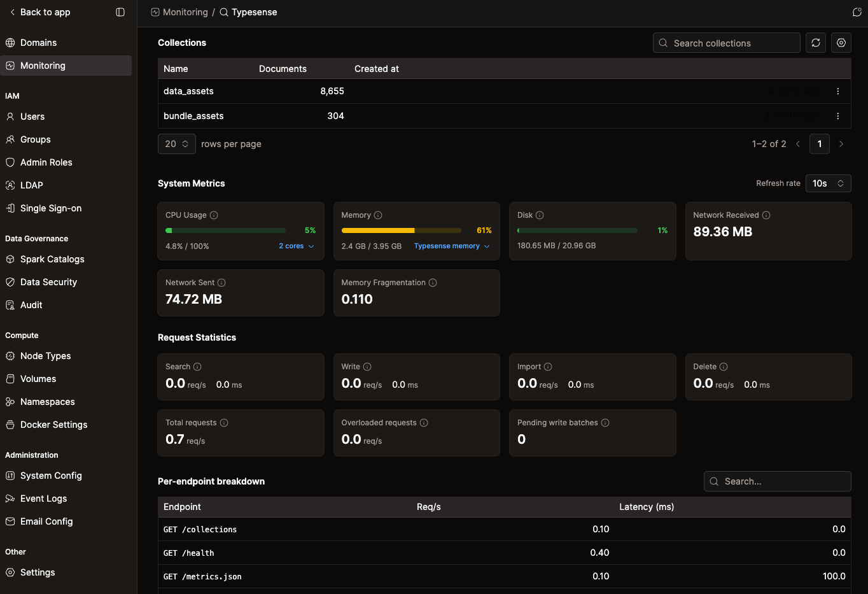This screenshot has height=594, width=868.
Task: Click Write statistics info icon
Action: 367,367
